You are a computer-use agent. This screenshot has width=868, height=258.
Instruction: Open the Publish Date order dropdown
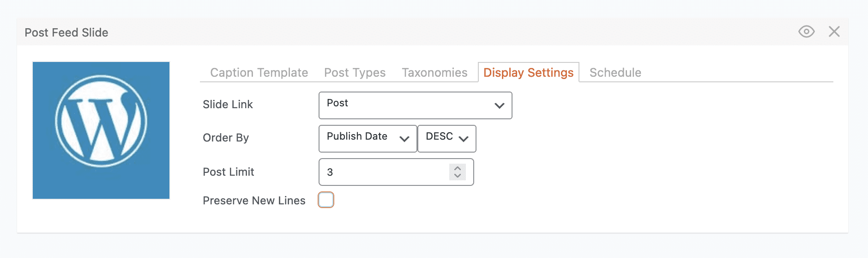tap(368, 138)
